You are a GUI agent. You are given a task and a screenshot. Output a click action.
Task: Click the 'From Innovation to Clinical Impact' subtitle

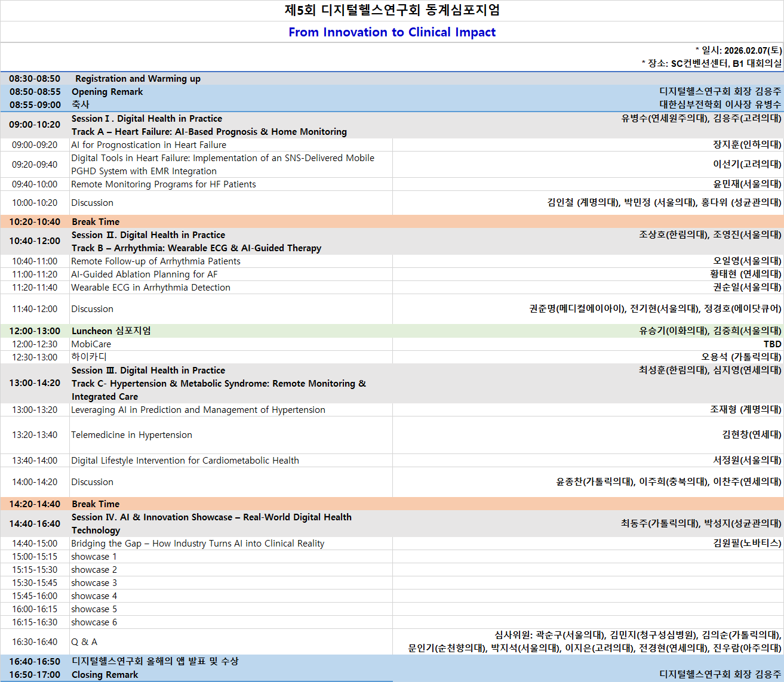pos(392,32)
